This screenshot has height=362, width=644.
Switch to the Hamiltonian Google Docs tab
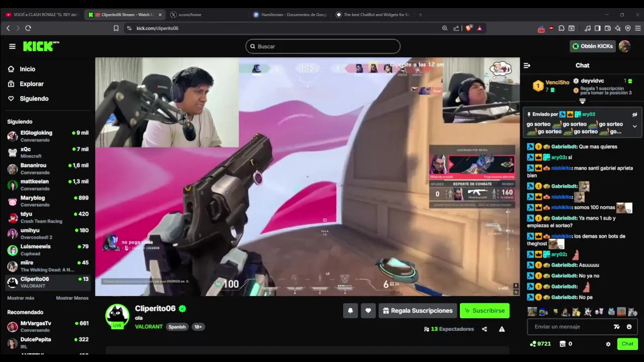[290, 15]
